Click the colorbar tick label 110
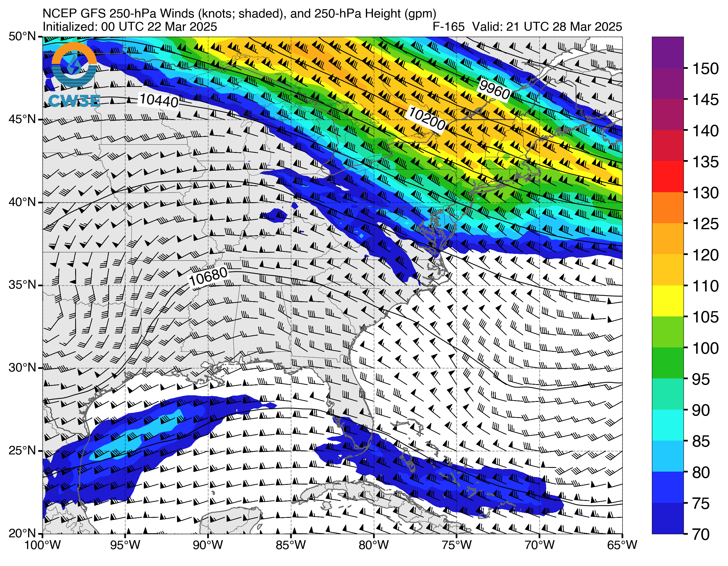The image size is (728, 566). (705, 286)
